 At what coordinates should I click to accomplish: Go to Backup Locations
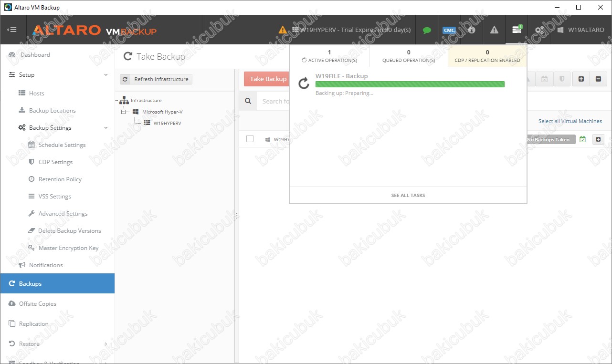point(52,111)
